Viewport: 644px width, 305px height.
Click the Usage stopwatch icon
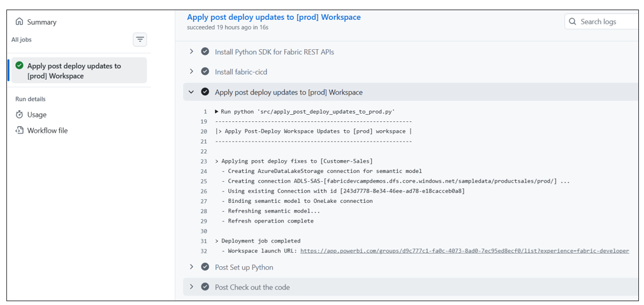[x=19, y=115]
